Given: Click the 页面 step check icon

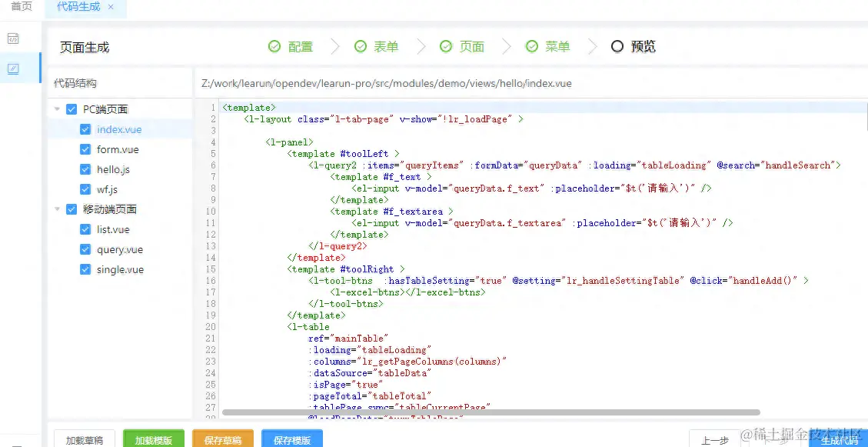Looking at the screenshot, I should click(x=446, y=46).
